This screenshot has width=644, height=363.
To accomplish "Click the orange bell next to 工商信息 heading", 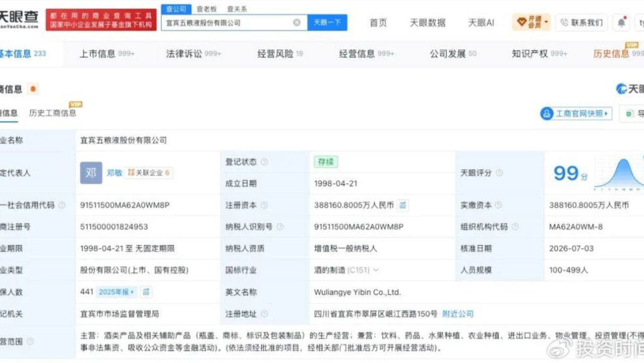I will point(33,89).
